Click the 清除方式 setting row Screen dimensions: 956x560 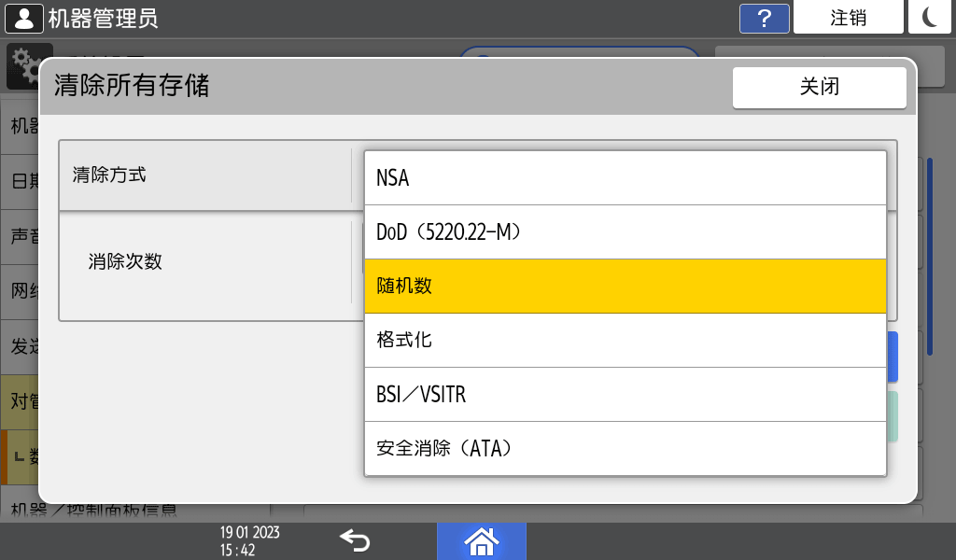coord(205,175)
